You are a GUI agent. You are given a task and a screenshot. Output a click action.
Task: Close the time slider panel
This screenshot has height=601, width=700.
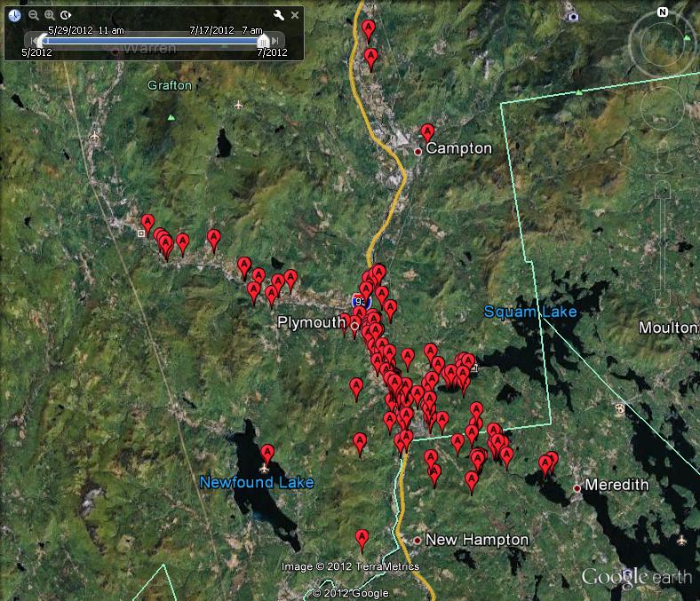tap(295, 15)
